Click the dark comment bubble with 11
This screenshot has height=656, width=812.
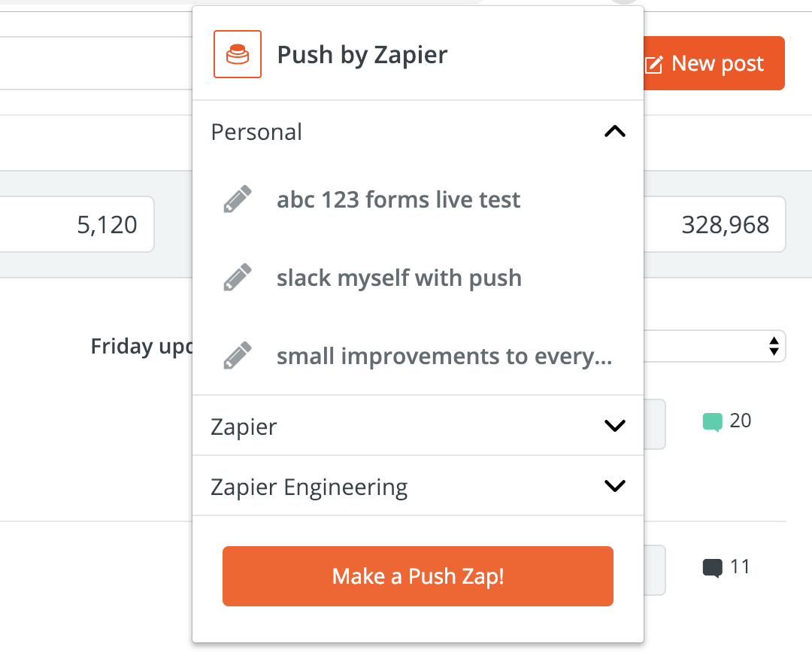712,567
